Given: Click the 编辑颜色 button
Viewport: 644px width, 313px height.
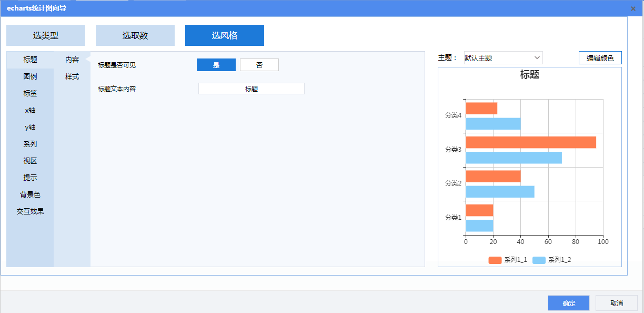Looking at the screenshot, I should pyautogui.click(x=600, y=58).
